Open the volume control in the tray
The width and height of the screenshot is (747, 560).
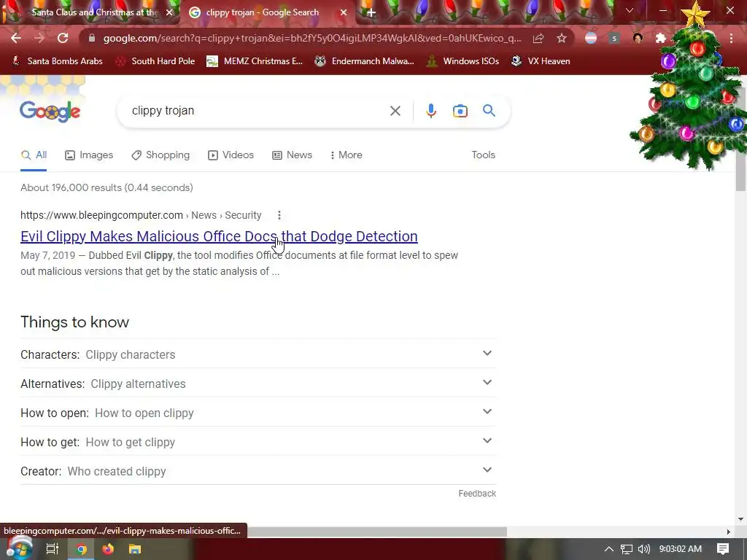click(x=643, y=549)
